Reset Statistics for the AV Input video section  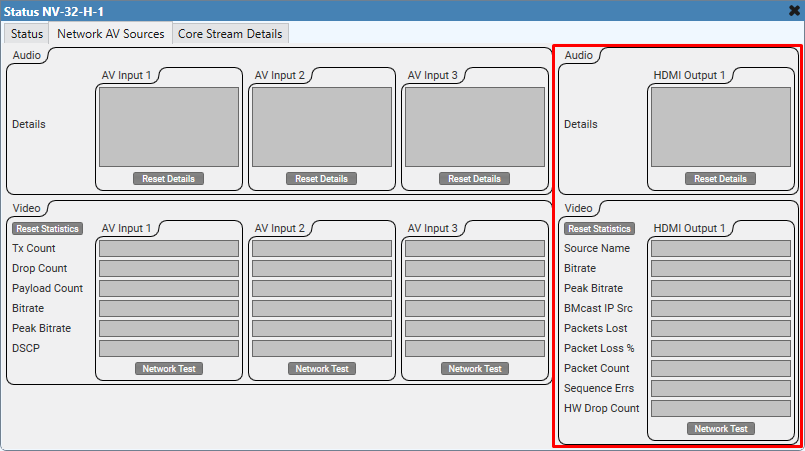[47, 229]
